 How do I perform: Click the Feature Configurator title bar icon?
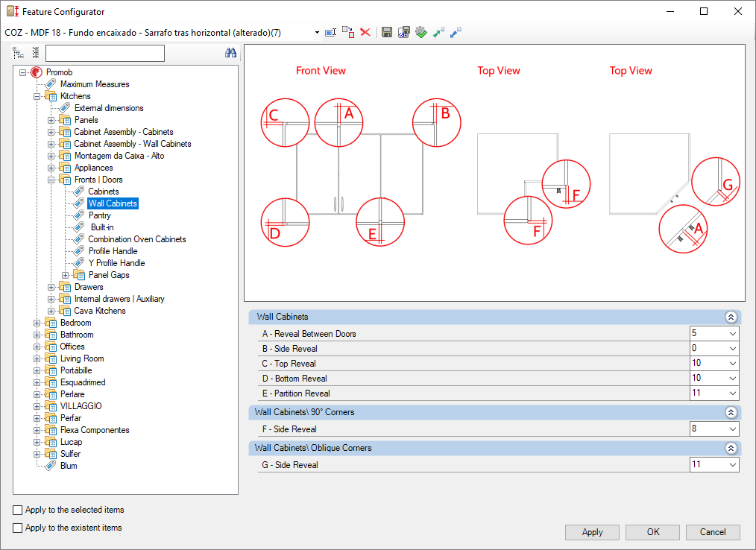(x=13, y=11)
